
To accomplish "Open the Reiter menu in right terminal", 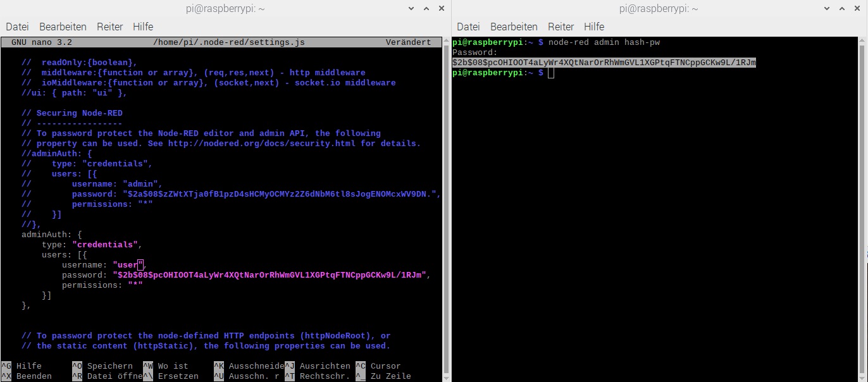I will 561,27.
